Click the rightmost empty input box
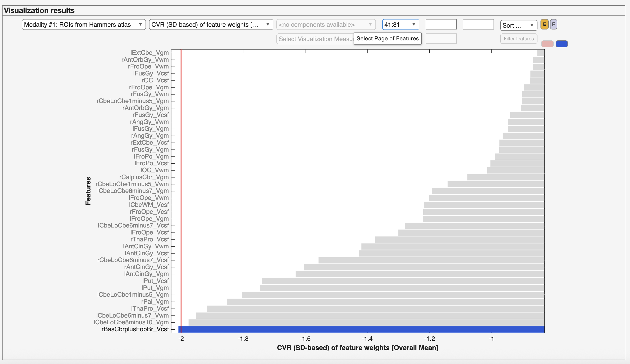 pos(478,24)
